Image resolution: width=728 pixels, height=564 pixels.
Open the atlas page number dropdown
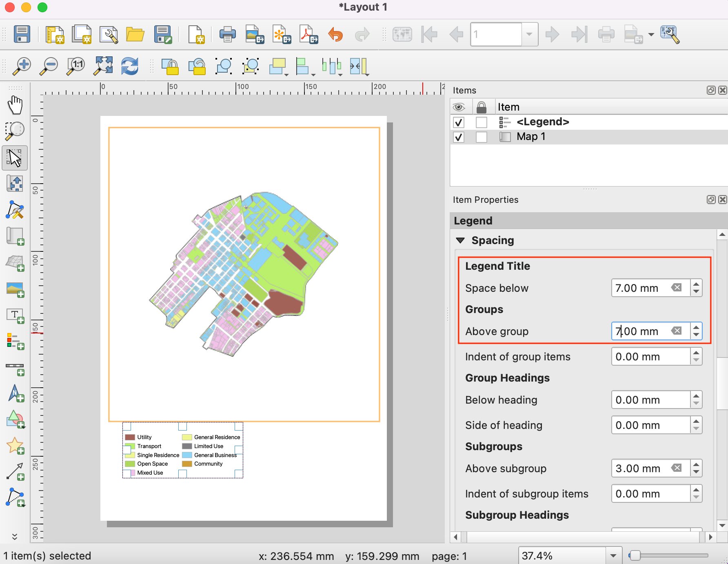(x=529, y=34)
